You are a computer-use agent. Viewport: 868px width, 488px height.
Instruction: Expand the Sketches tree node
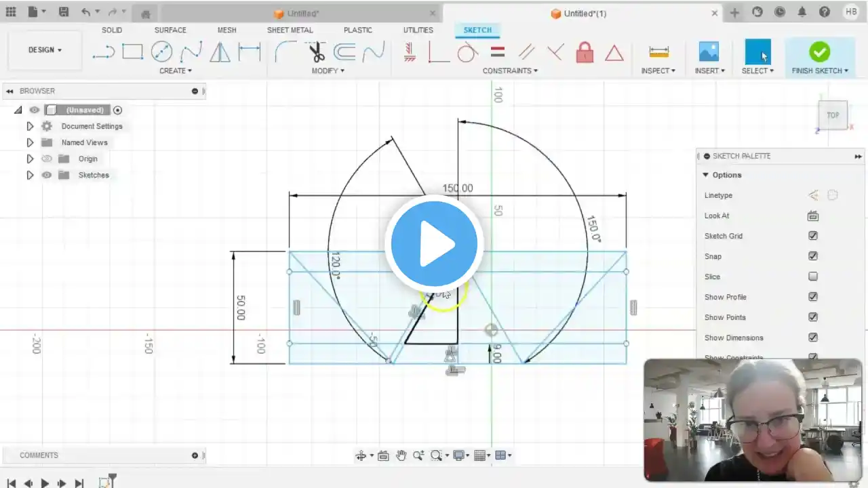tap(30, 175)
